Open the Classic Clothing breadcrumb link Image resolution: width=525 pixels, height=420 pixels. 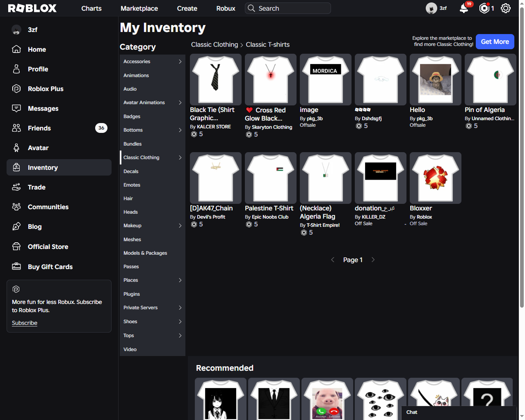pyautogui.click(x=215, y=44)
